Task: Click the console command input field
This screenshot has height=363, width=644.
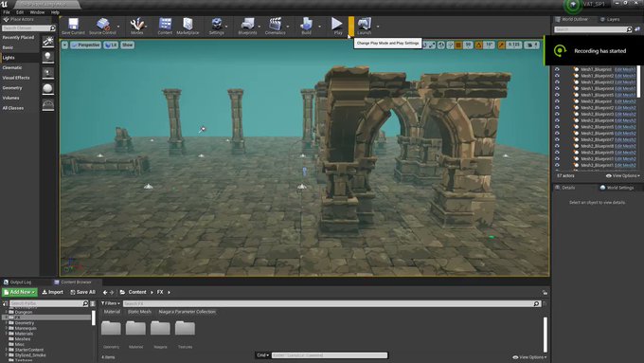Action: (330, 355)
